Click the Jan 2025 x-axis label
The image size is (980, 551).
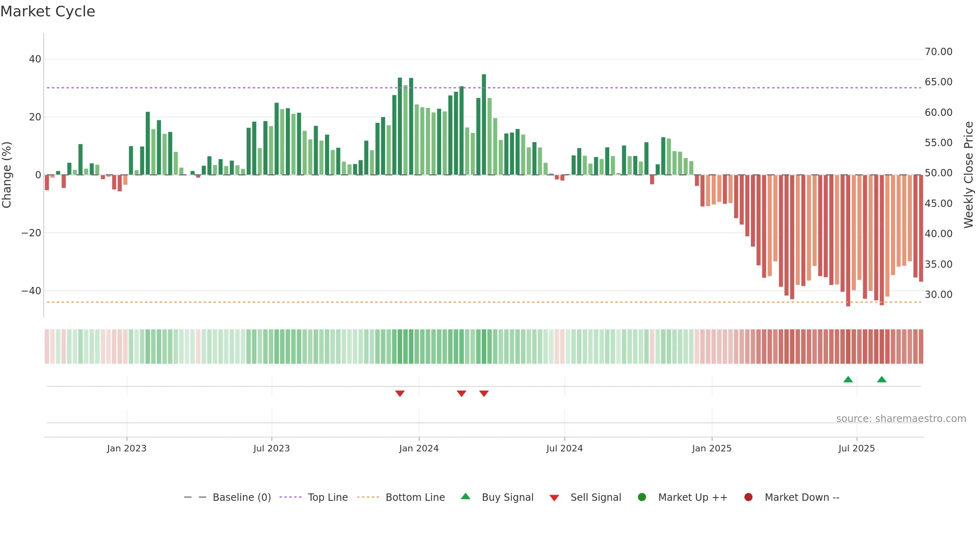pos(712,448)
